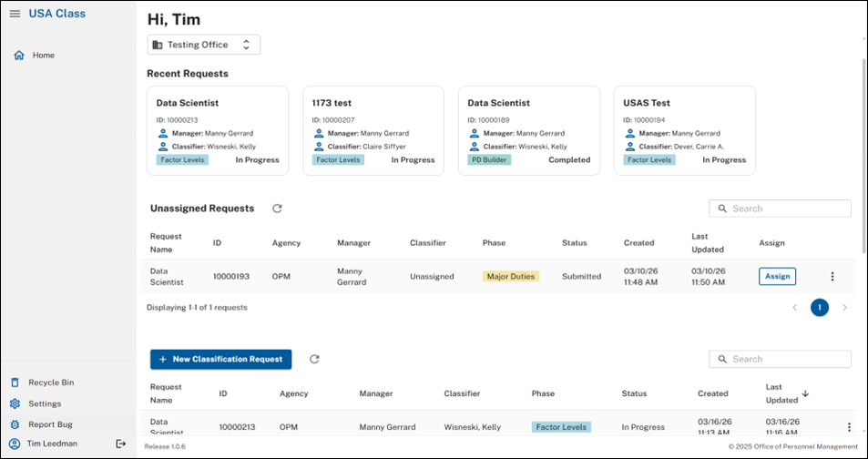
Task: Click the office building icon in selector
Action: click(158, 45)
